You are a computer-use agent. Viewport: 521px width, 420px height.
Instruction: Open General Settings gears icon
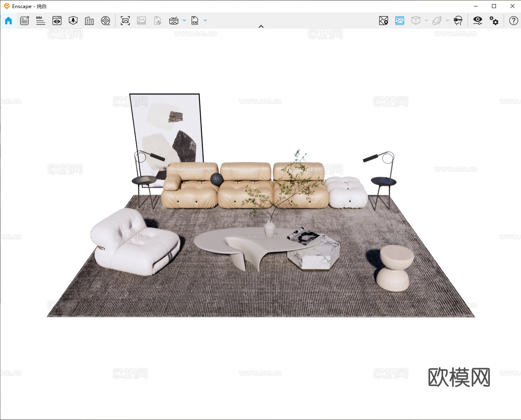point(494,21)
